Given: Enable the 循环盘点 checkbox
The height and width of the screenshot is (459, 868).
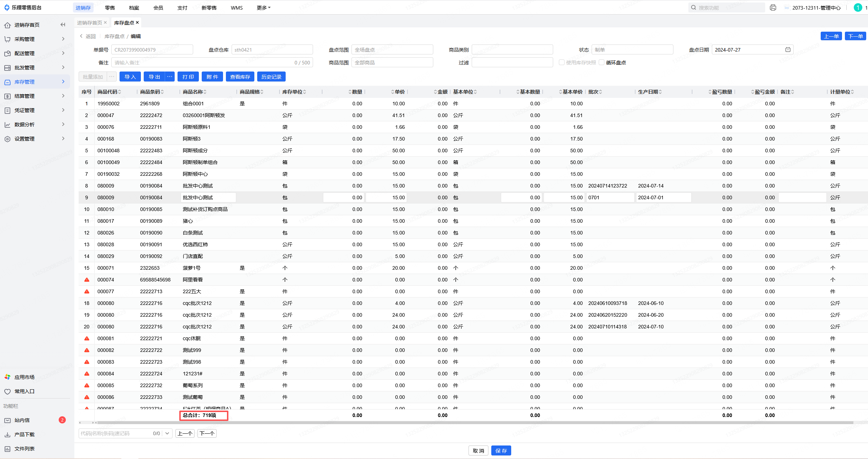Looking at the screenshot, I should pos(602,63).
